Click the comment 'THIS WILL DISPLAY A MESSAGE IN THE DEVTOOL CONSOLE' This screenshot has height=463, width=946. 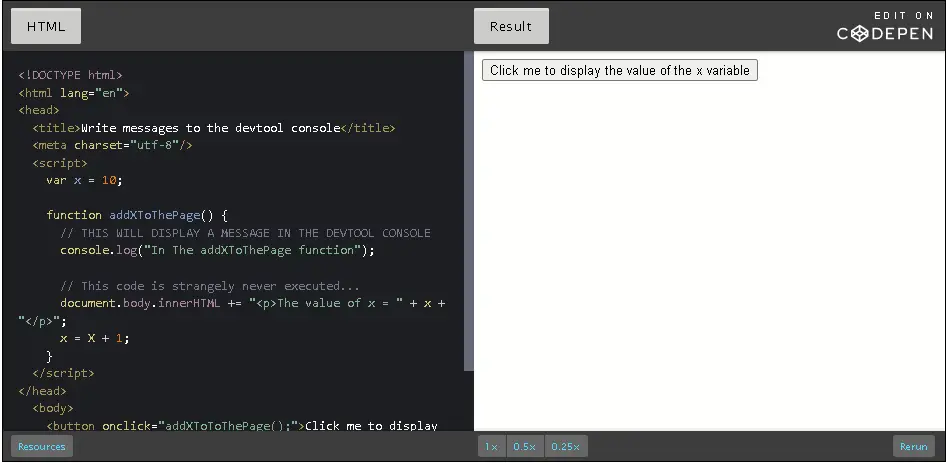coord(246,233)
